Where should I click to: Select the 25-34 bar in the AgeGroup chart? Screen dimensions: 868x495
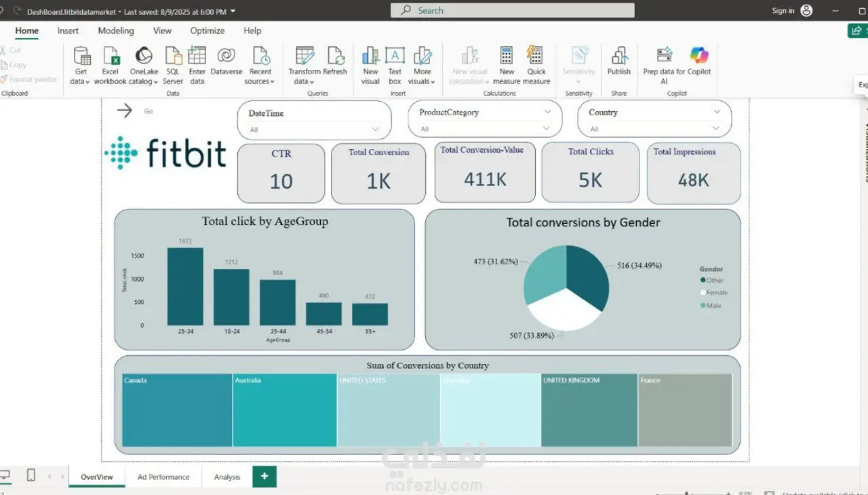[185, 286]
